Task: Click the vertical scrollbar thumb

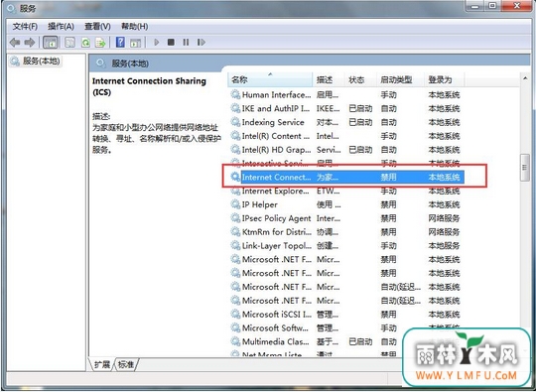Action: (x=525, y=168)
